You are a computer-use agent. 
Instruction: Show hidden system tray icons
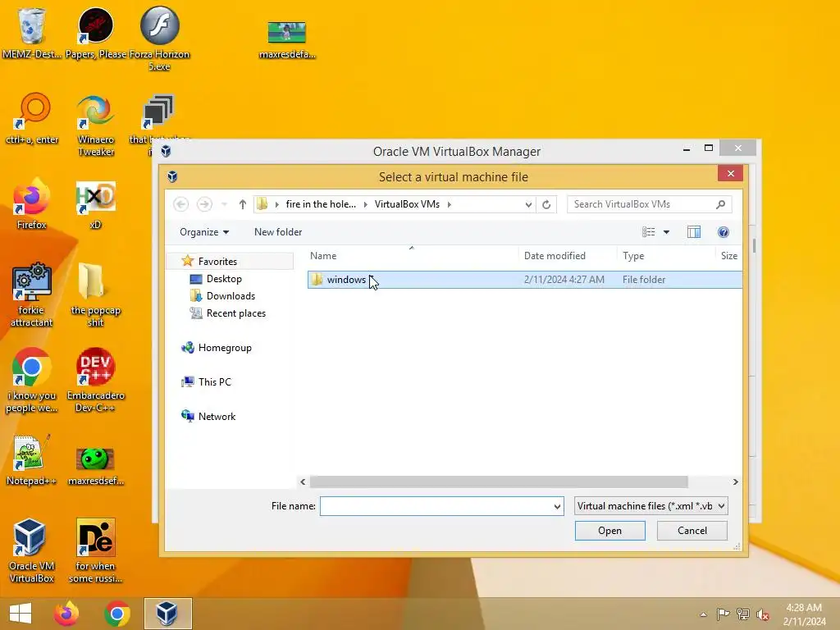pos(703,614)
